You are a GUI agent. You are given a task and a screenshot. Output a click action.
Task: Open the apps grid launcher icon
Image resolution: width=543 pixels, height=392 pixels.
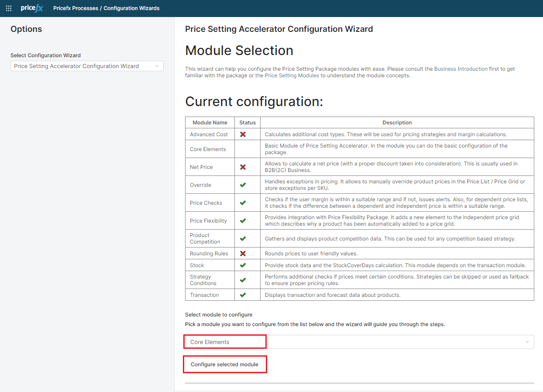[9, 8]
